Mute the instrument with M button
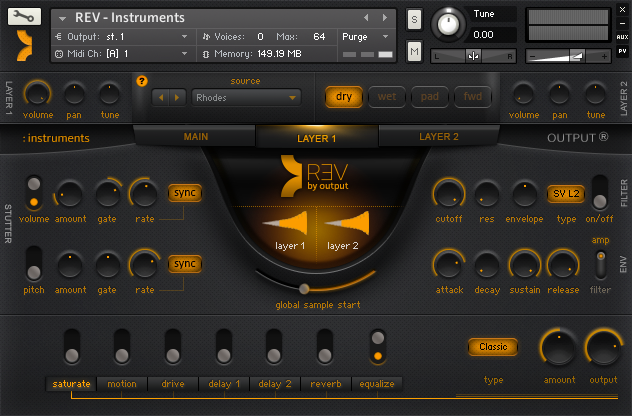This screenshot has width=632, height=416. (414, 51)
